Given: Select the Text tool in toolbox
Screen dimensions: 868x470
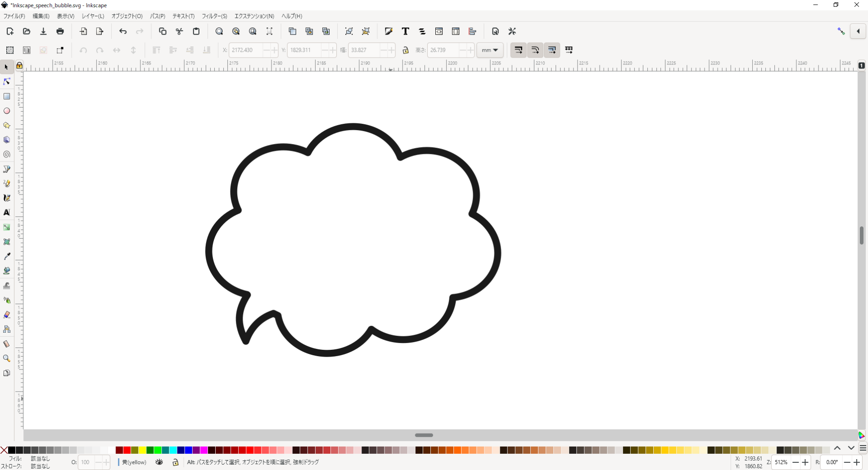Looking at the screenshot, I should [7, 212].
